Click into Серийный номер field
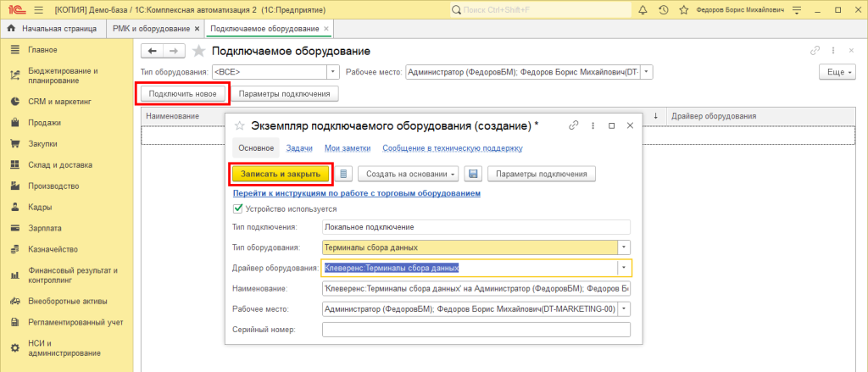 pos(476,330)
